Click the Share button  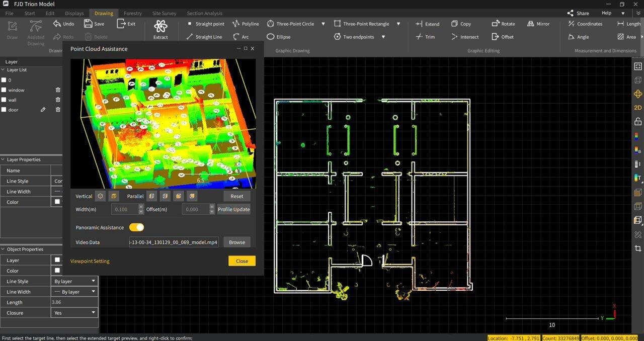point(578,13)
